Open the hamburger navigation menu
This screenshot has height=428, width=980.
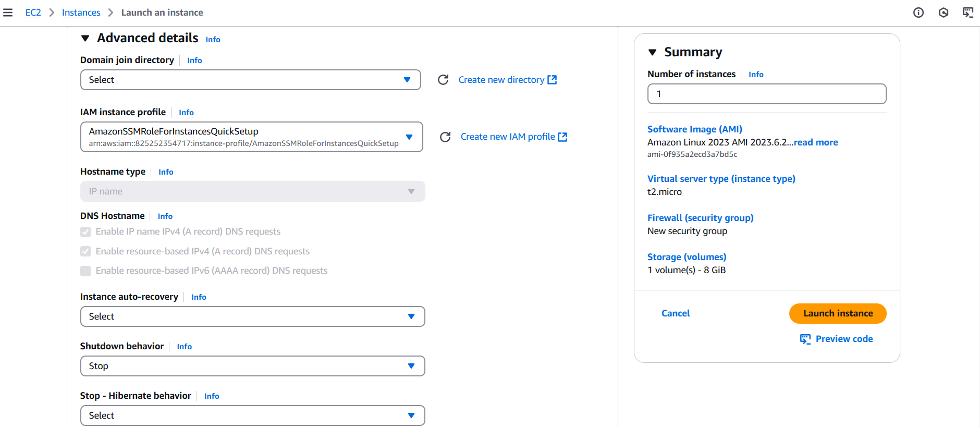[8, 13]
